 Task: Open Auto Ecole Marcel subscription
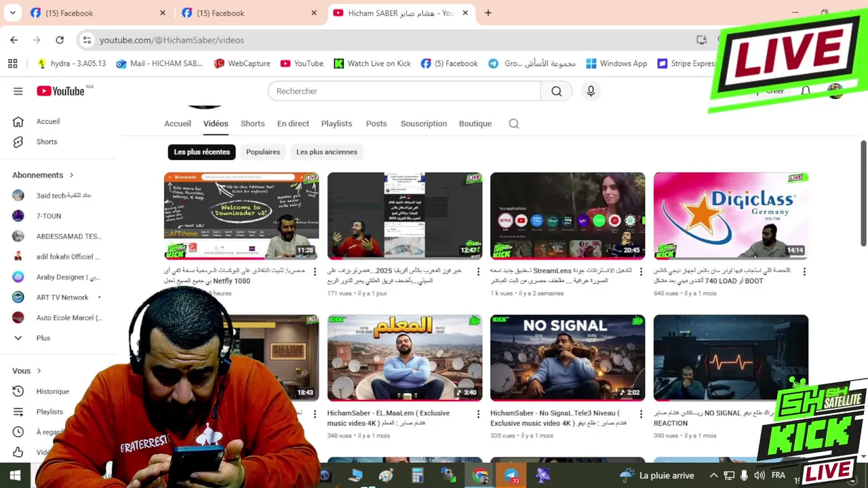click(x=58, y=317)
